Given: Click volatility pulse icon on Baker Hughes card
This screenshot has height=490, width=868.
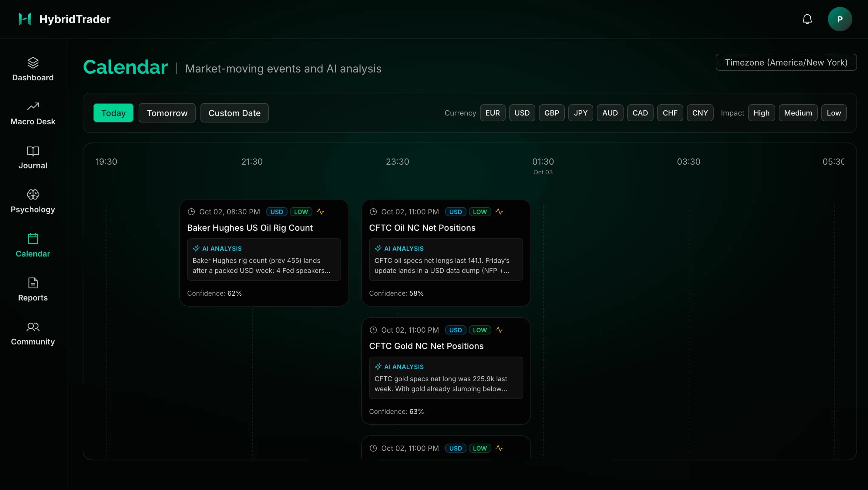Looking at the screenshot, I should [320, 212].
